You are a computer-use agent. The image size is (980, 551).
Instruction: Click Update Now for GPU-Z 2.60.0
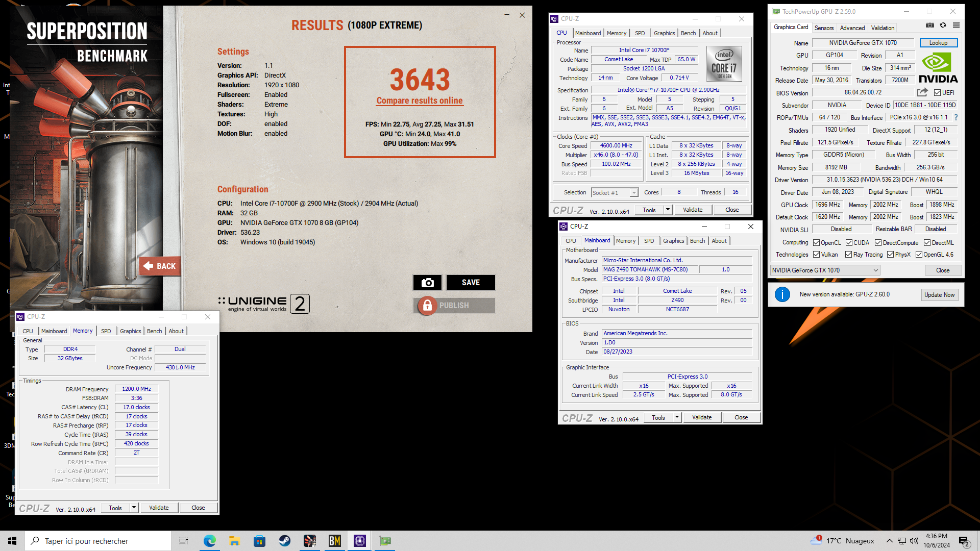click(939, 295)
